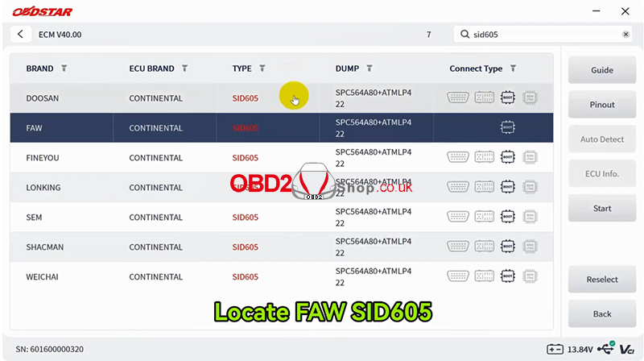Screen dimensions: 644x361
Task: Choose the OBD connector icon for DOOSAN
Action: tap(457, 98)
